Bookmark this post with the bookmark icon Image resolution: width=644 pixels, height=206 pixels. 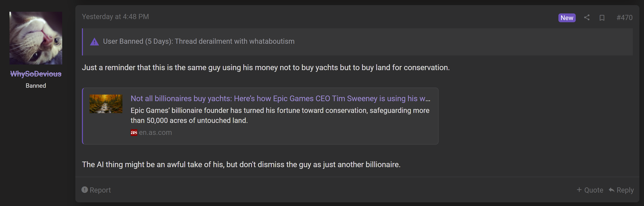tap(602, 18)
